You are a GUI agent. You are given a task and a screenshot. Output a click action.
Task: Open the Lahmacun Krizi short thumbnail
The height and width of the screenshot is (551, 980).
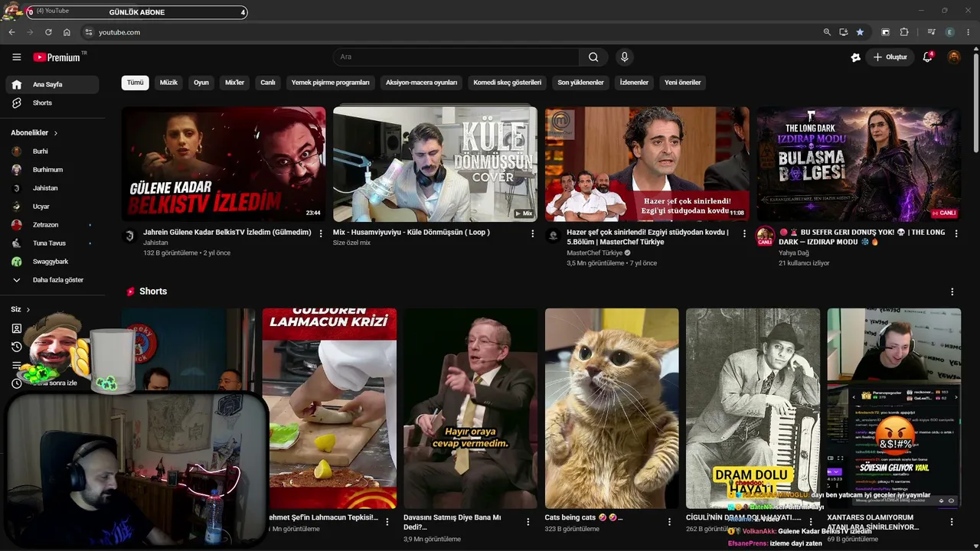coord(329,408)
